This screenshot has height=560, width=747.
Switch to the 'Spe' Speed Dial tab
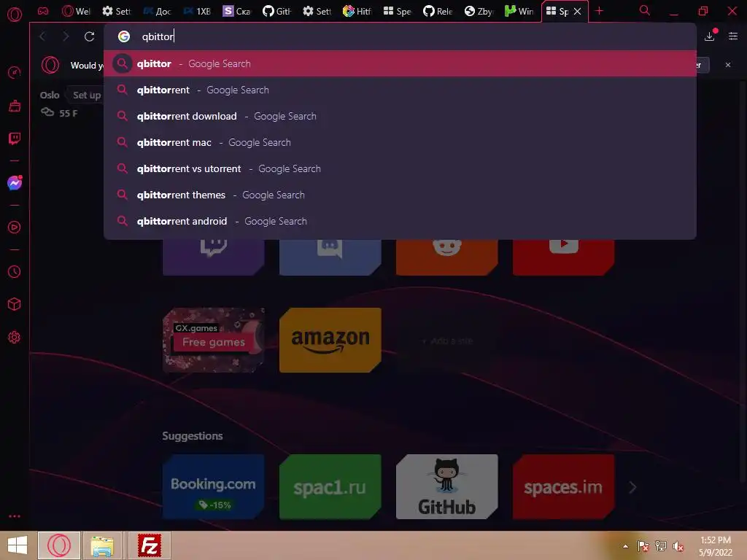pyautogui.click(x=397, y=11)
